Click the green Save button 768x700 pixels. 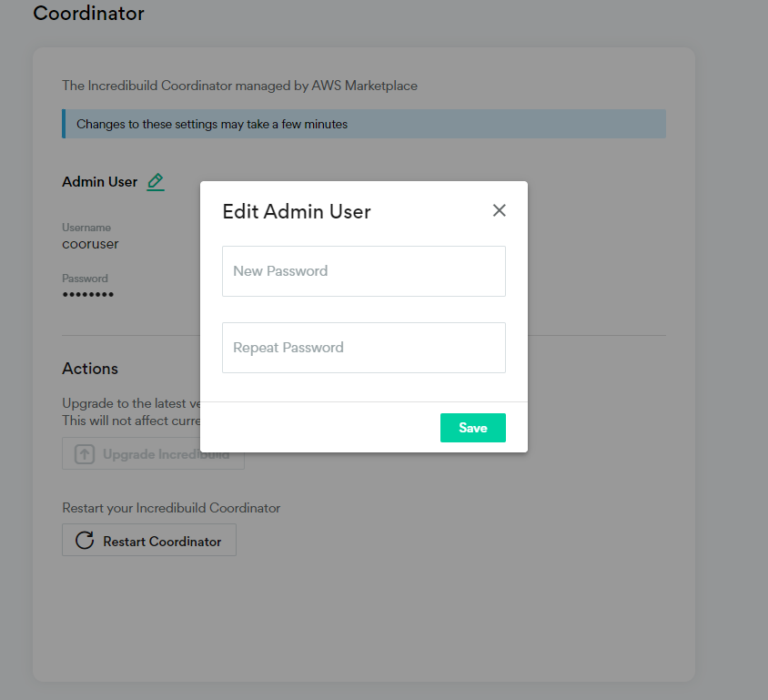click(x=472, y=428)
